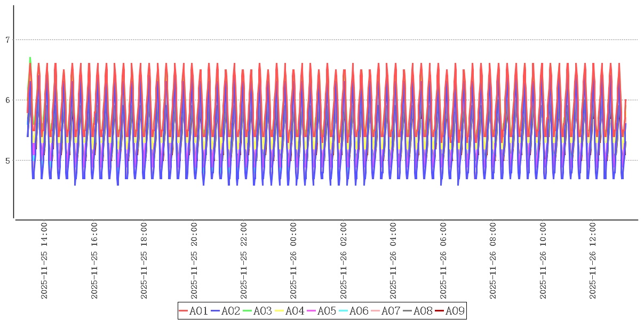
Task: Click the 2025-11-25 22:00 time label
Action: (244, 261)
